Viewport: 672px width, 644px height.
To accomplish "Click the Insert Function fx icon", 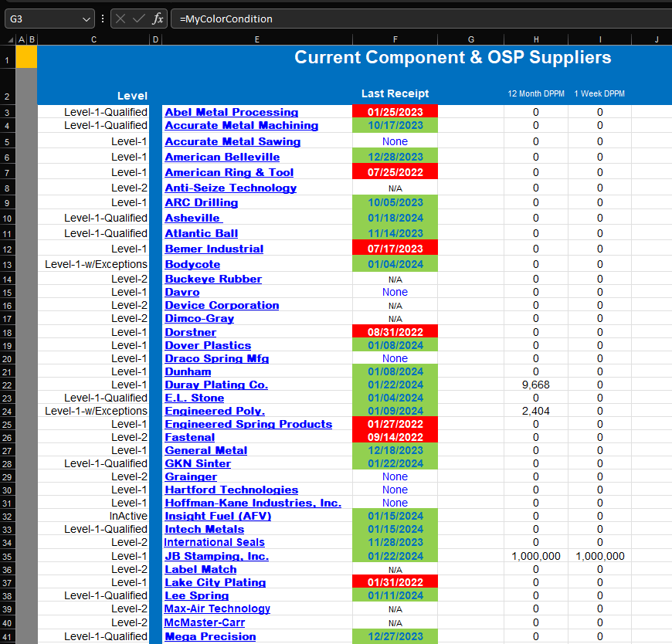I will coord(158,19).
